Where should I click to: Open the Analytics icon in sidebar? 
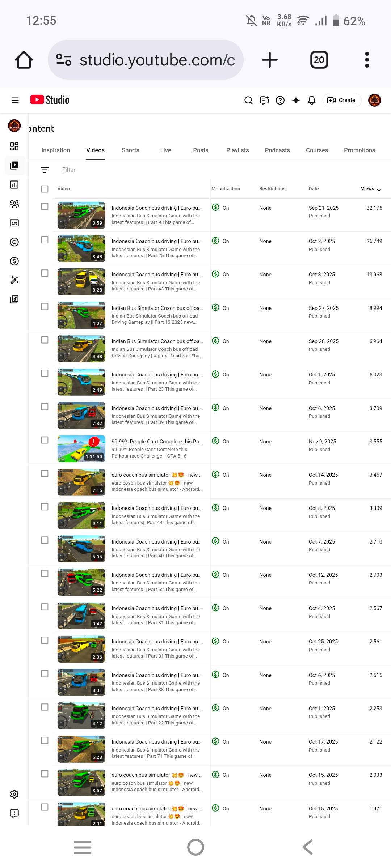tap(14, 184)
